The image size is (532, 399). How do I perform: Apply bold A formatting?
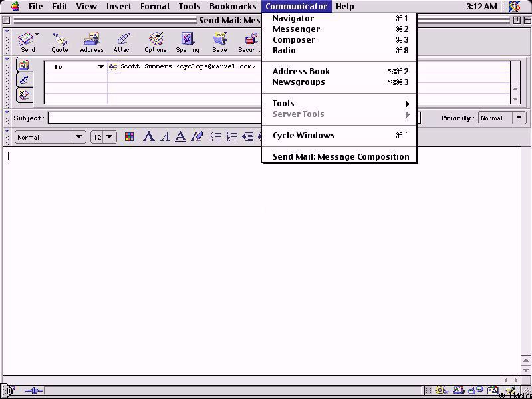(148, 137)
